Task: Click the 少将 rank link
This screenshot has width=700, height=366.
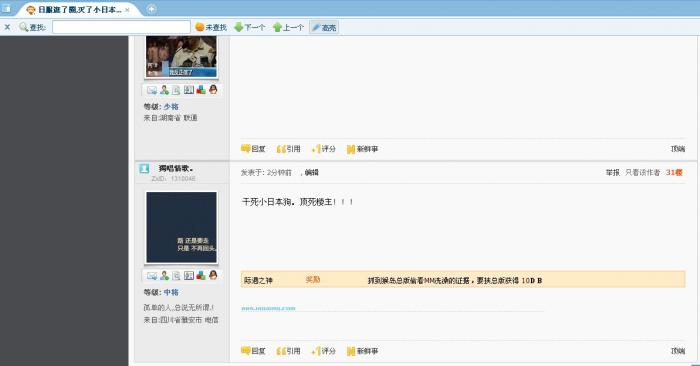Action: [x=171, y=107]
